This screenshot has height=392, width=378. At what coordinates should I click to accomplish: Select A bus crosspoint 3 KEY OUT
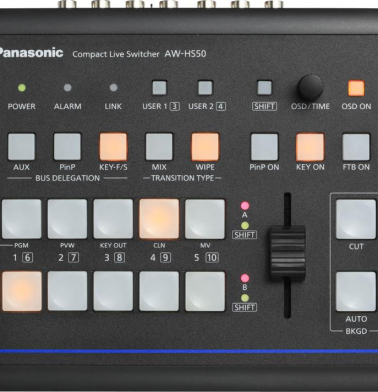point(113,219)
